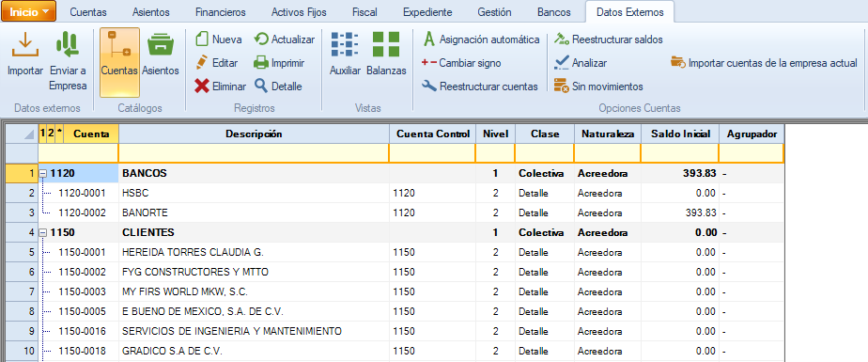Click the Descripción filter input field
Image resolution: width=868 pixels, height=362 pixels.
[254, 153]
